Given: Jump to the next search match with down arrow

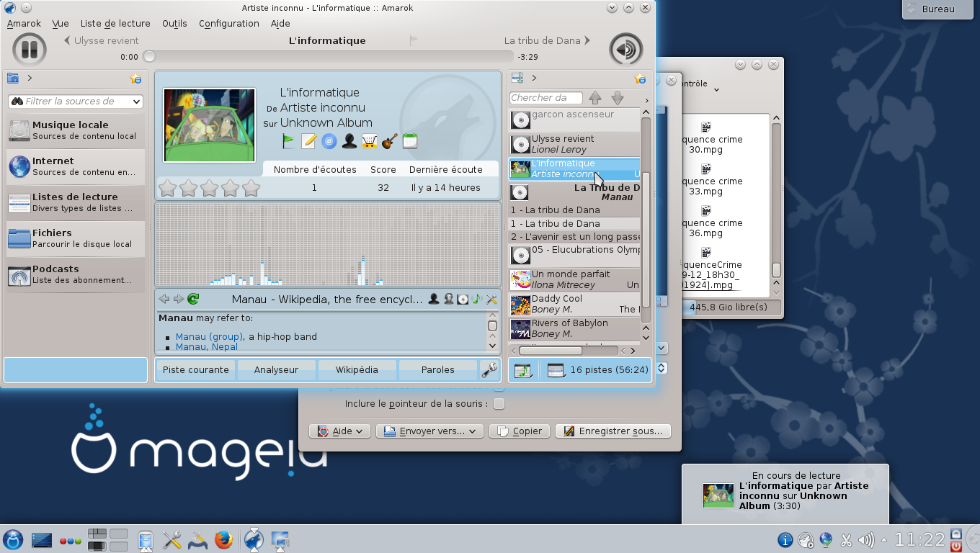Looking at the screenshot, I should (x=618, y=98).
